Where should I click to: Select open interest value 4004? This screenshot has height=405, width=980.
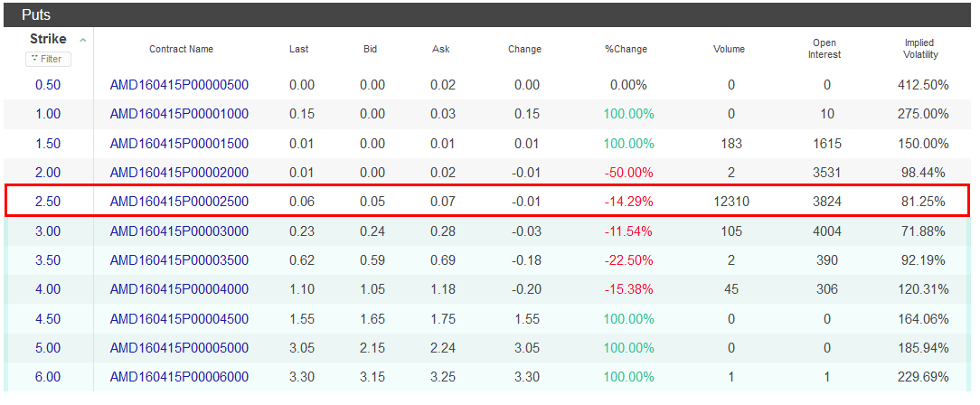(x=827, y=231)
